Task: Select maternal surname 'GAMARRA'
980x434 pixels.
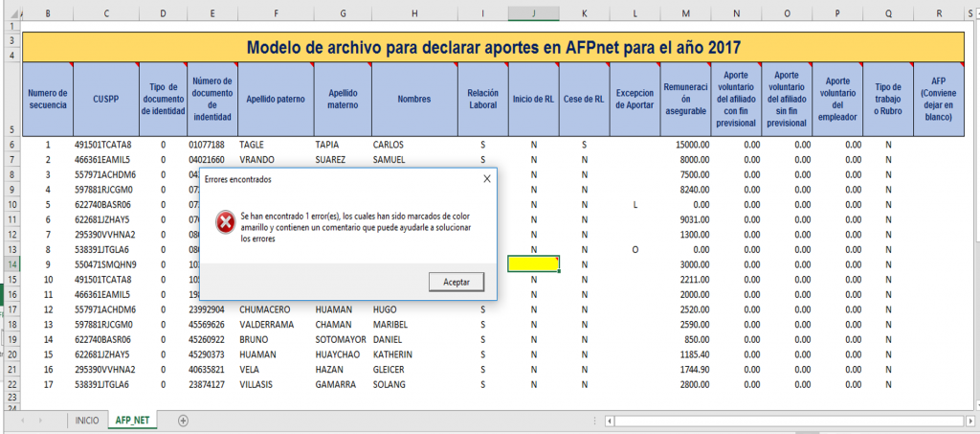Action: (x=344, y=384)
